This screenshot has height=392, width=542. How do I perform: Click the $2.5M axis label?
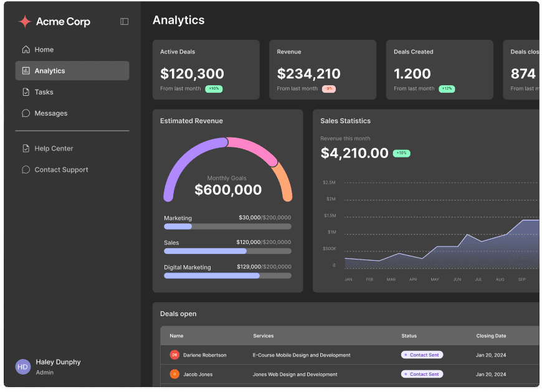(x=329, y=182)
